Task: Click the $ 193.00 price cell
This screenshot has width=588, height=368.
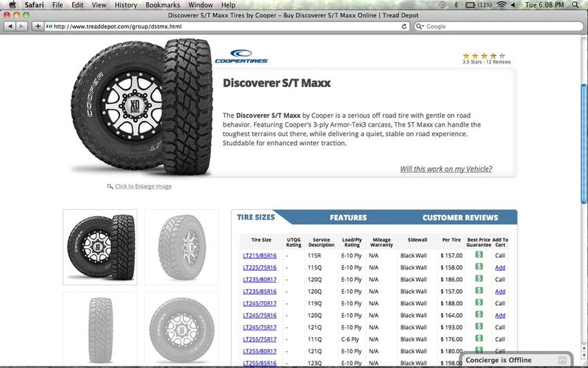Action: click(451, 328)
